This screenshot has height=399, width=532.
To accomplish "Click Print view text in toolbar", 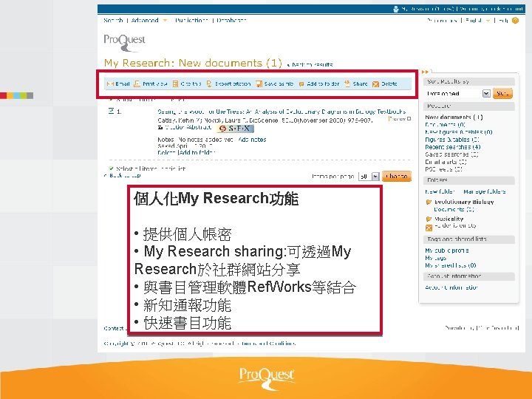I will point(154,83).
